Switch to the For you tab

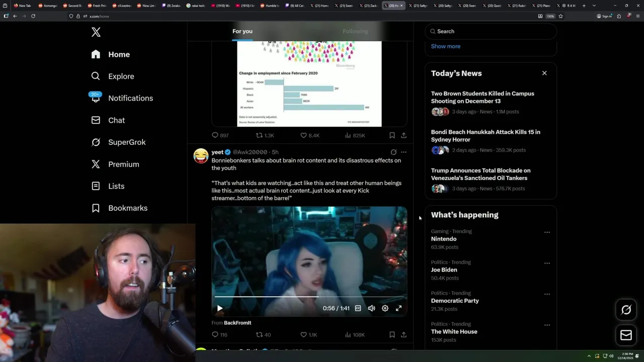pos(243,31)
